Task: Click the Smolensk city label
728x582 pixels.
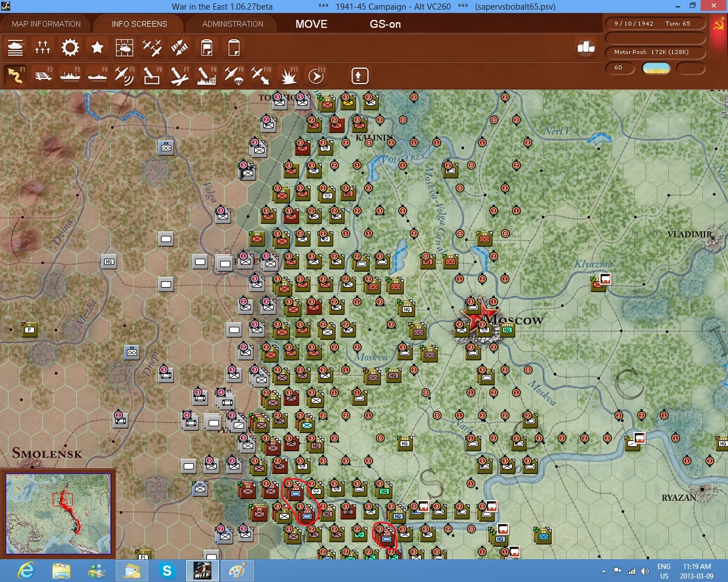Action: click(x=47, y=453)
